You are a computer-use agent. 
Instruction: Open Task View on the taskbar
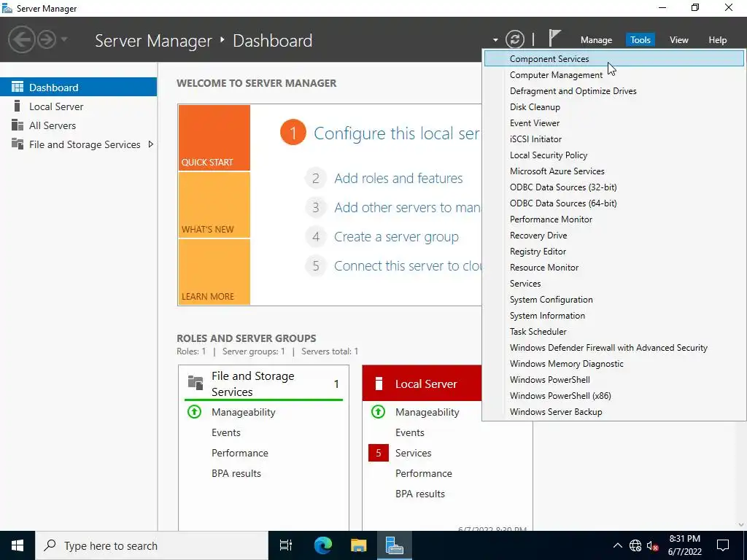[286, 545]
